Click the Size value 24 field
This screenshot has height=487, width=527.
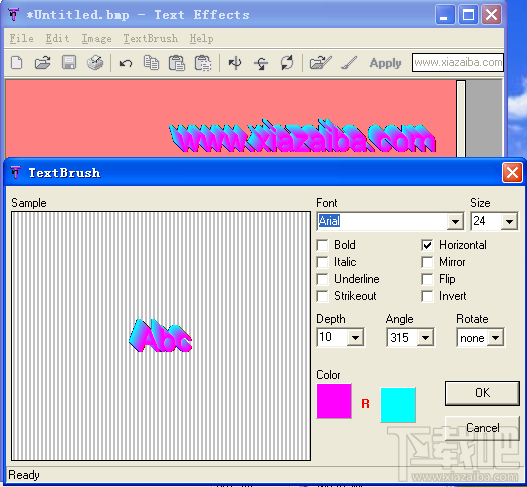point(486,221)
